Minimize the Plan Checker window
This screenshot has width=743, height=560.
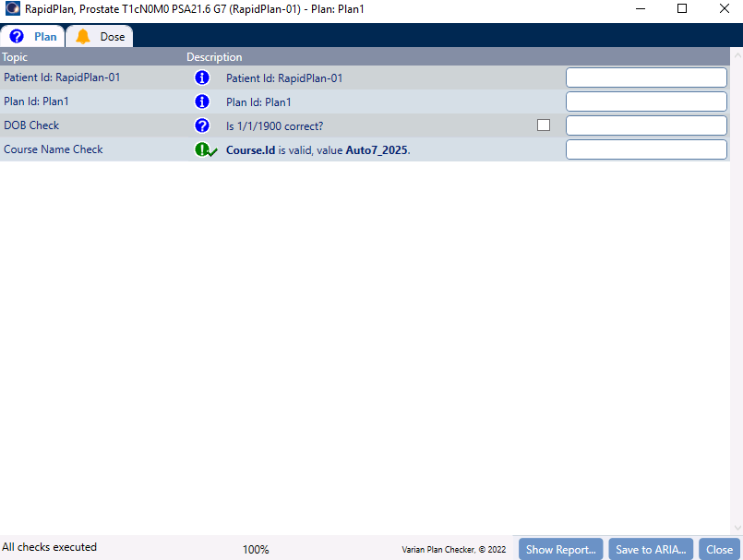[641, 8]
